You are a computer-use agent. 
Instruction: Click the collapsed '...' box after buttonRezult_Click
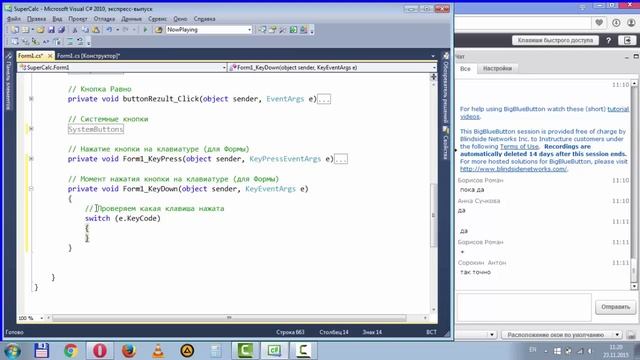[324, 99]
